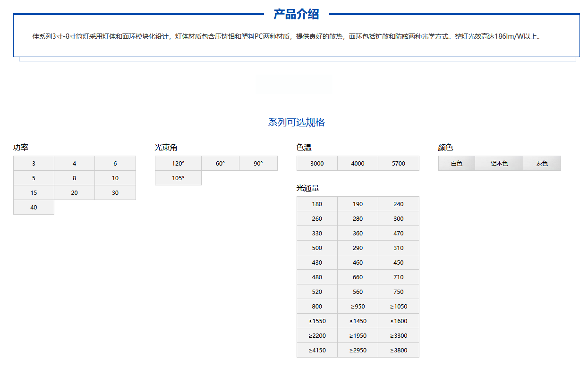Image resolution: width=588 pixels, height=367 pixels.
Task: Choose the 120° beam angle
Action: click(178, 163)
